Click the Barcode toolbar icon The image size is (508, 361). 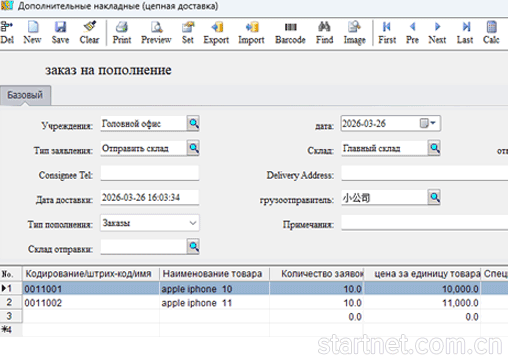point(290,33)
